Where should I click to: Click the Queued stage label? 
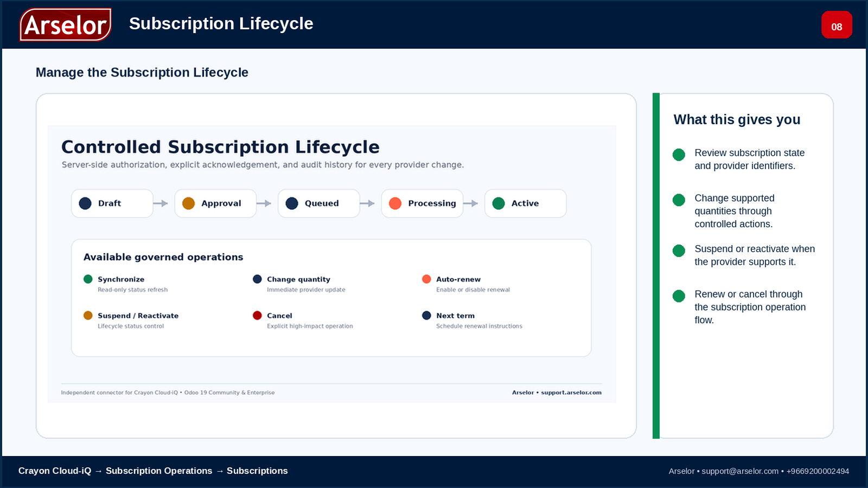click(x=322, y=203)
